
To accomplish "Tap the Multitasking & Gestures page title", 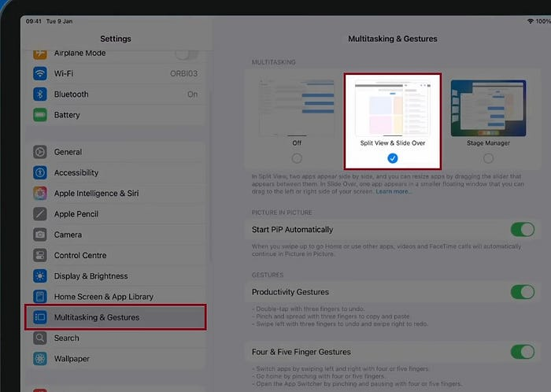I will (393, 39).
